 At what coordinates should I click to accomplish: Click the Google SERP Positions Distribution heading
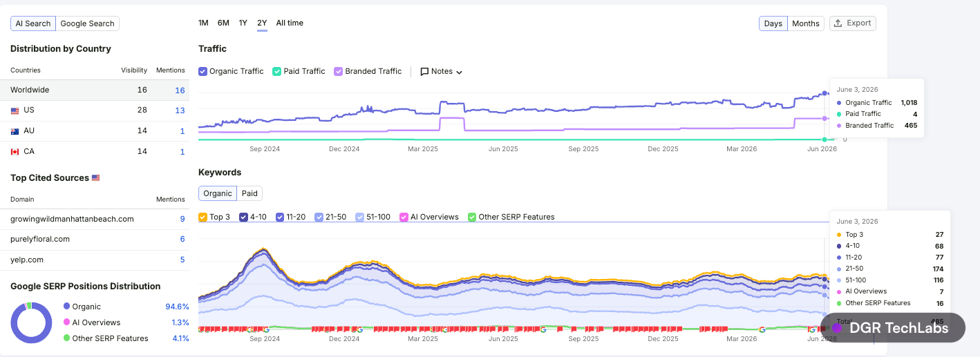[x=86, y=287]
